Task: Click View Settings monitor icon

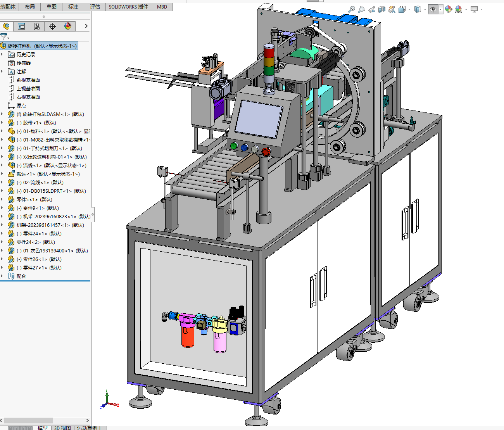Action: tap(474, 9)
